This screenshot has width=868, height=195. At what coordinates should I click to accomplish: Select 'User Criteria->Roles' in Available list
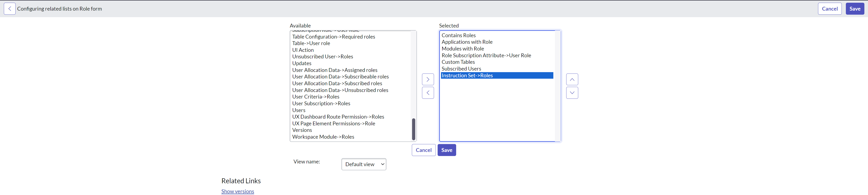point(316,97)
